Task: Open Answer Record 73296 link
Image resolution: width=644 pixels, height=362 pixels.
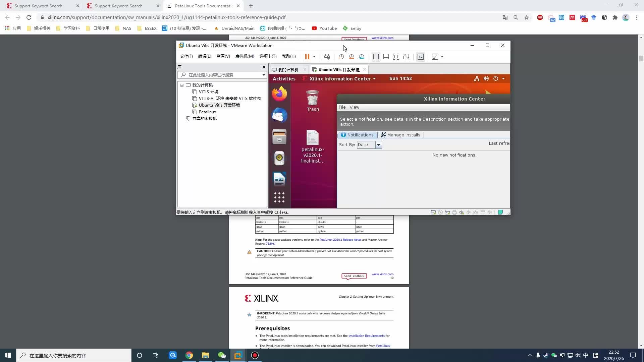Action: coord(270,244)
